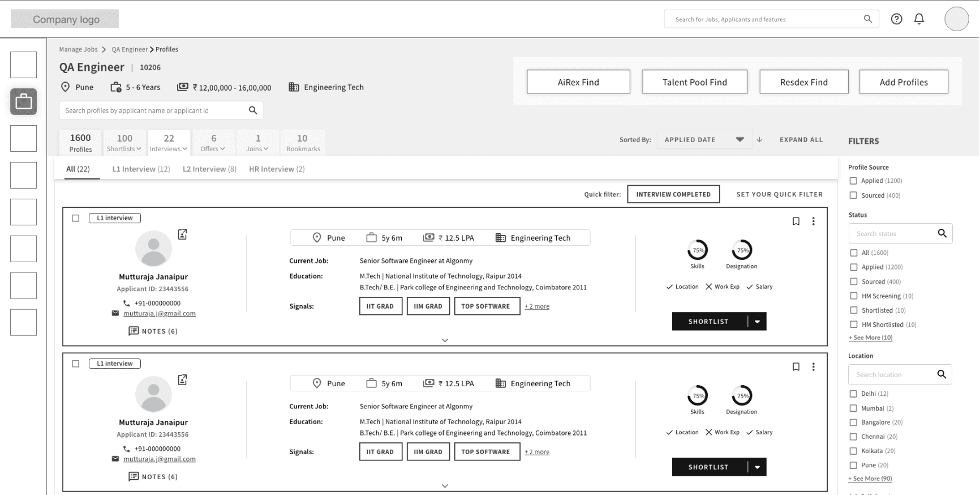Switch to L2 Interview (8) tab

(x=209, y=169)
